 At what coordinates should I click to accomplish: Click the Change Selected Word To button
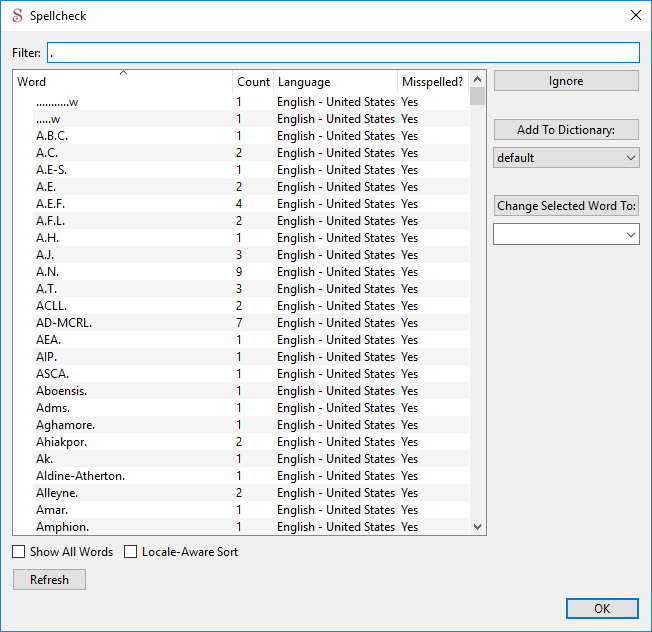click(x=566, y=206)
